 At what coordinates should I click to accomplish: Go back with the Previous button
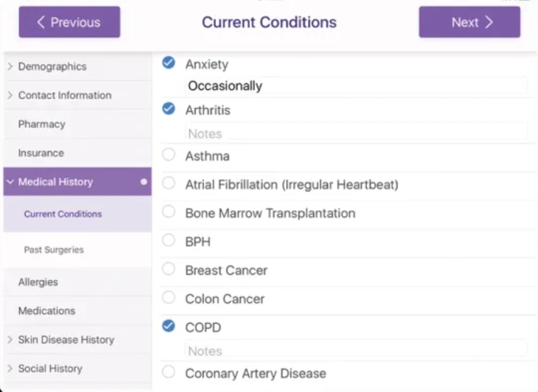tap(69, 22)
